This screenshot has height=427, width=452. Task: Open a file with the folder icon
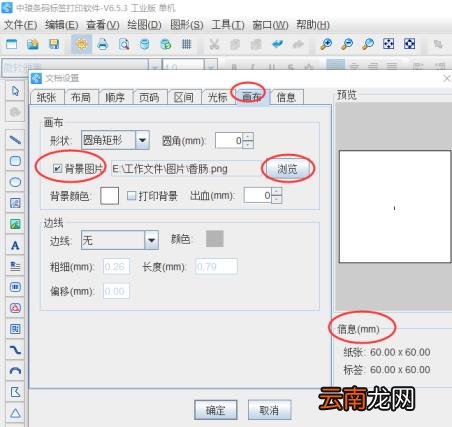(x=33, y=44)
